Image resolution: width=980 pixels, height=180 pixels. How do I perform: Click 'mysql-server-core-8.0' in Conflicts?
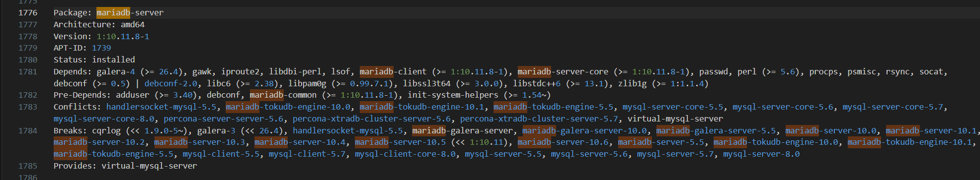pos(104,119)
